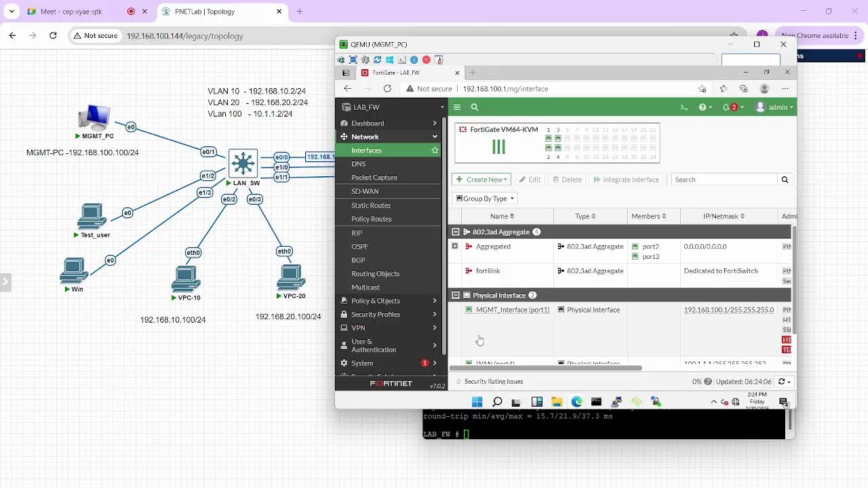The image size is (868, 488).
Task: Click the Delete button
Action: click(x=567, y=180)
